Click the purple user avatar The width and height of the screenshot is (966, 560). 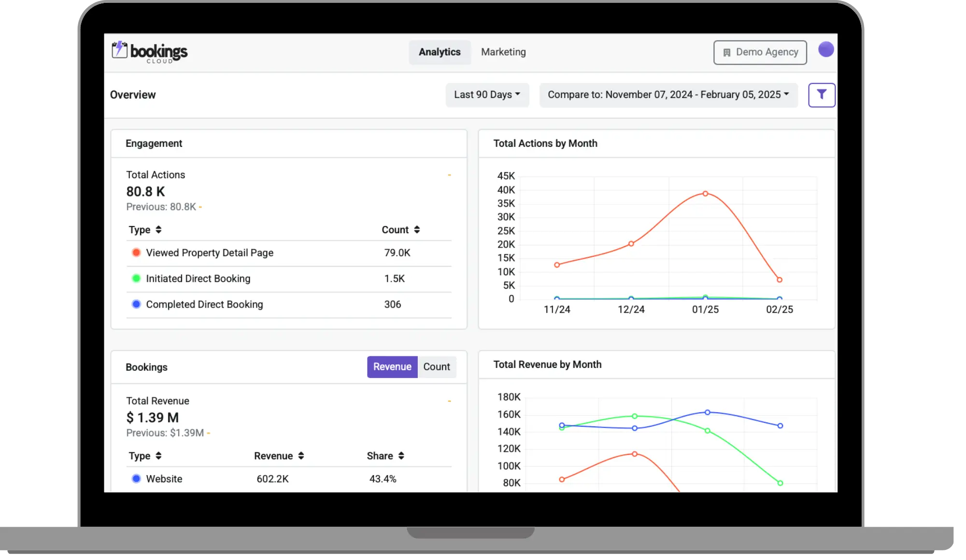(x=826, y=49)
